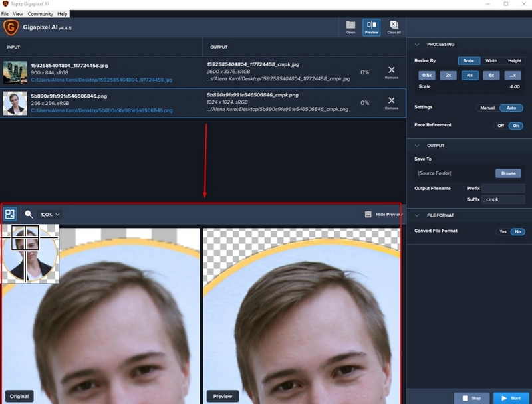The width and height of the screenshot is (532, 404).
Task: Click the Start button
Action: [512, 398]
